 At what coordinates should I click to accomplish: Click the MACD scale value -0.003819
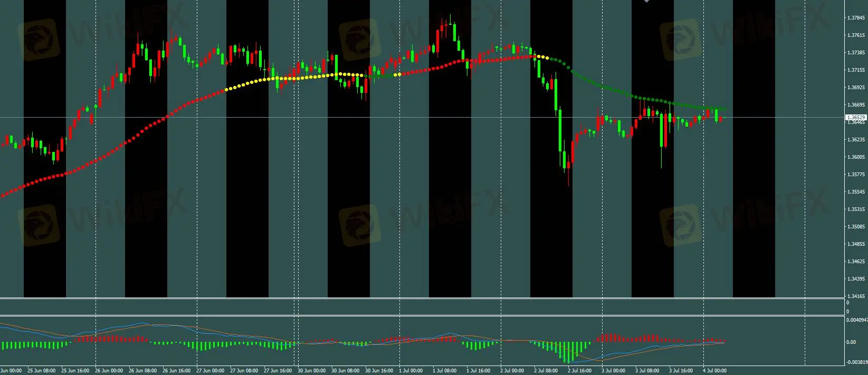coord(857,362)
